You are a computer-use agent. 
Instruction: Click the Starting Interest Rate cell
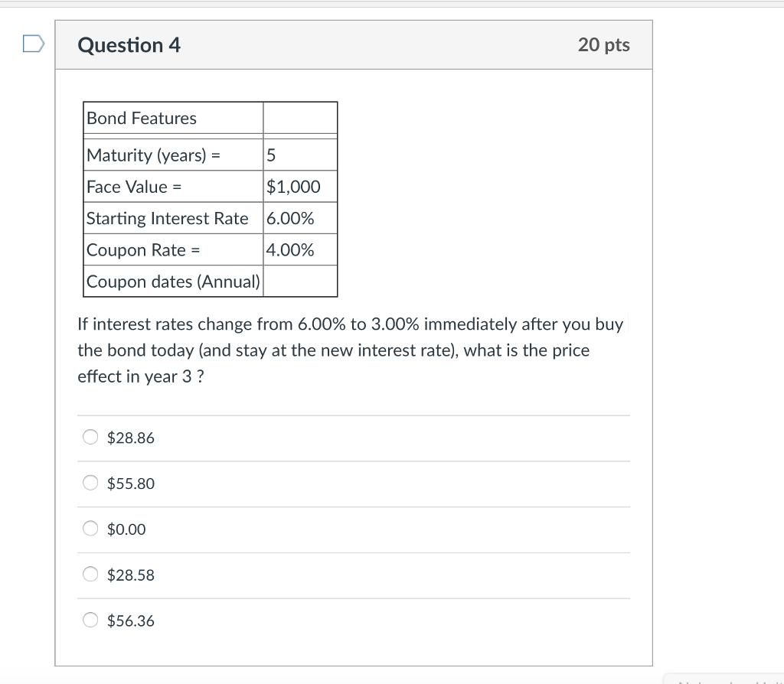point(168,218)
